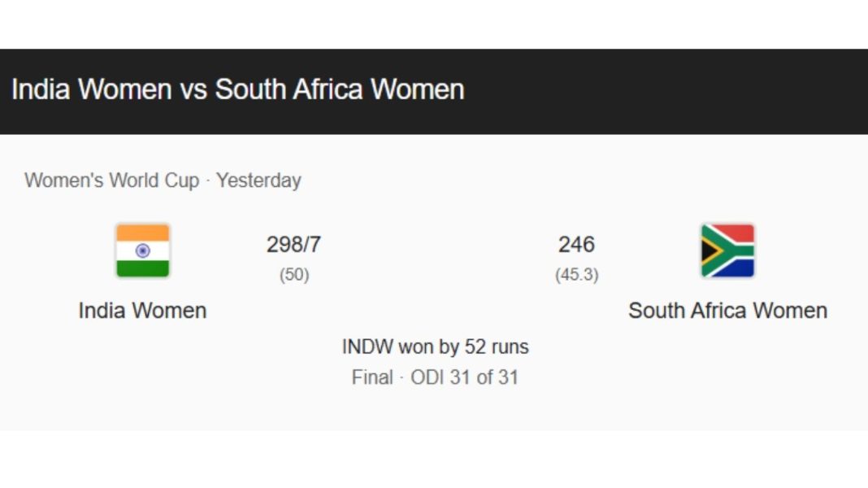The image size is (868, 488).
Task: Click the South Africa flag icon
Action: (x=727, y=251)
